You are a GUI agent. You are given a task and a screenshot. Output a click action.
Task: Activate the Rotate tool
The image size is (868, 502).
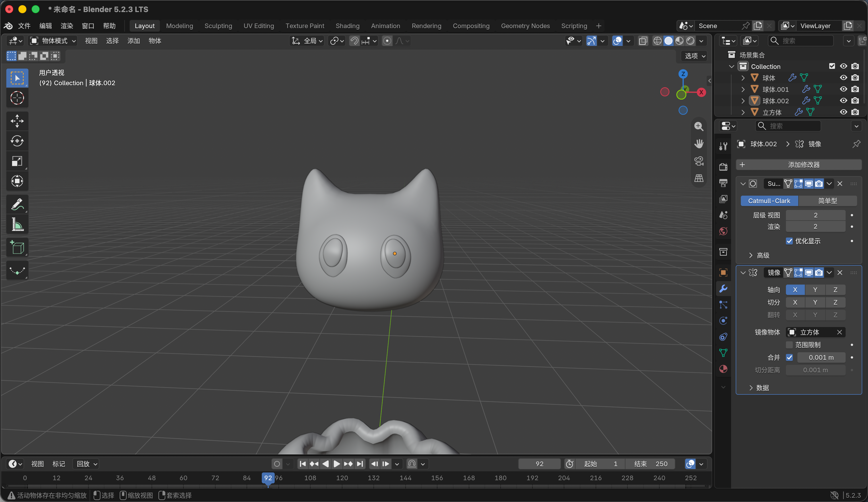pyautogui.click(x=17, y=141)
